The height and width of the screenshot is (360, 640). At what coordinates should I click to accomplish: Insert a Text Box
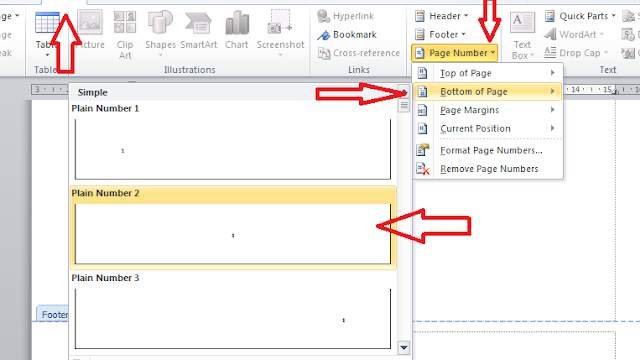click(522, 35)
